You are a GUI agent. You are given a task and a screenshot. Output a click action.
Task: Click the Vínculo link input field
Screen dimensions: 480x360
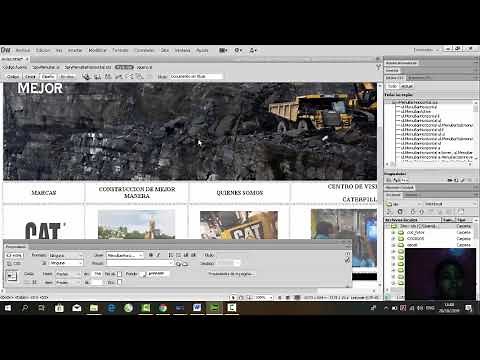point(140,263)
